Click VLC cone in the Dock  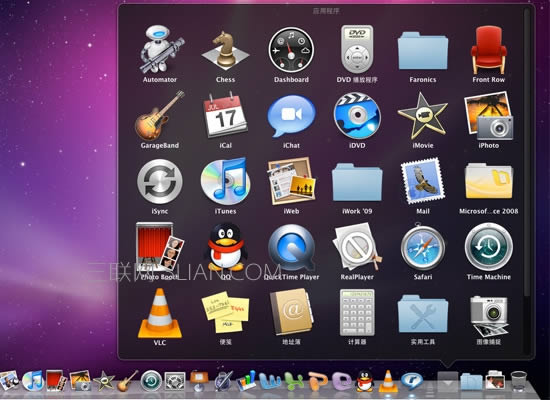pos(388,381)
